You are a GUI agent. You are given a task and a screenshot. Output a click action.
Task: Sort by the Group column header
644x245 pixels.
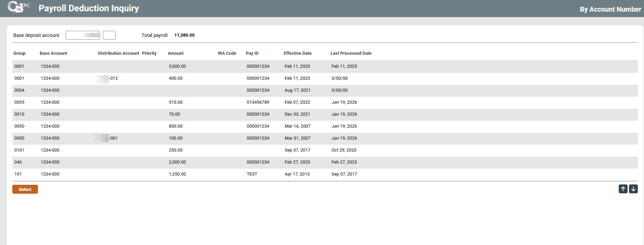click(x=19, y=53)
